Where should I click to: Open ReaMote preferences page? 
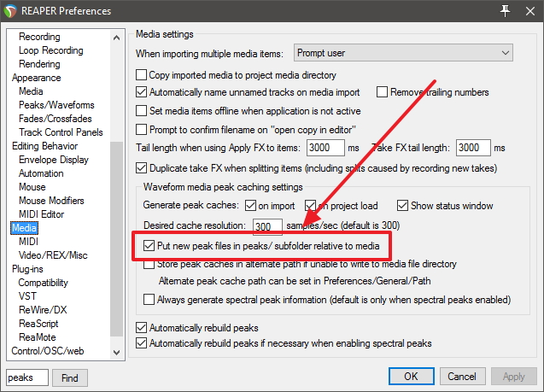click(x=38, y=337)
